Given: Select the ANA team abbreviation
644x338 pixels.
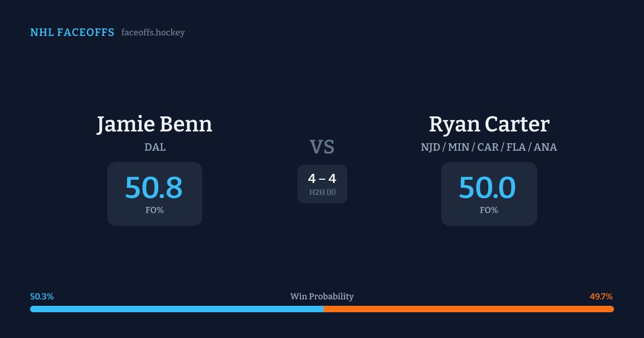Looking at the screenshot, I should pos(545,147).
